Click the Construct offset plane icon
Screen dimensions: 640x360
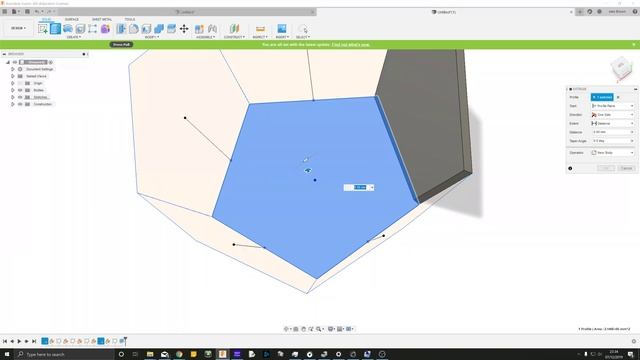pyautogui.click(x=234, y=29)
